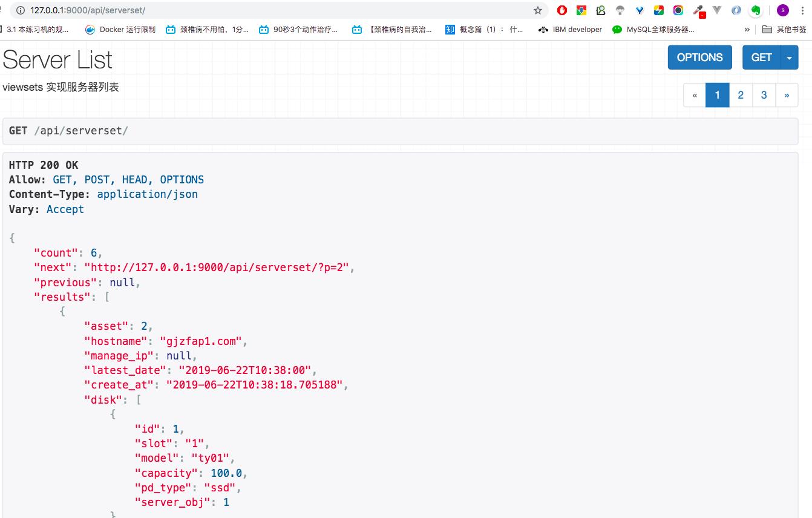This screenshot has height=518, width=812.
Task: Open the 颈椎病不用怕 bookmark
Action: tap(207, 29)
